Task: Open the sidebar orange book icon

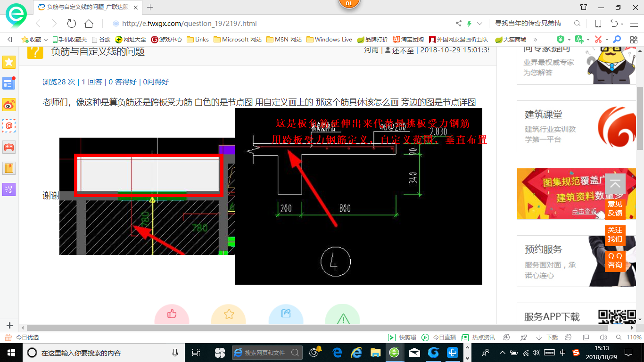Action: [9, 168]
